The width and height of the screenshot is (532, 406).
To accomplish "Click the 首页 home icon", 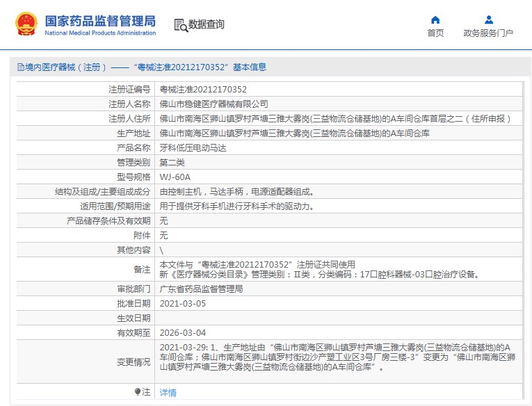I will 435,19.
